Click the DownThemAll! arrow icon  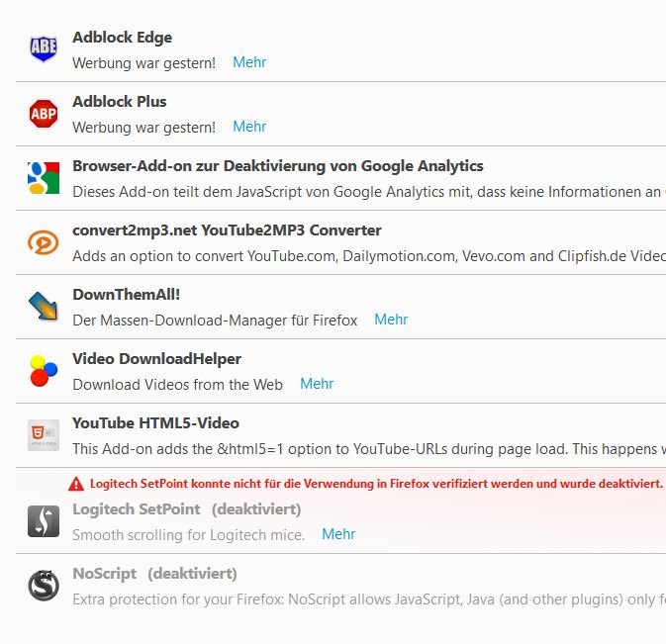click(x=43, y=306)
